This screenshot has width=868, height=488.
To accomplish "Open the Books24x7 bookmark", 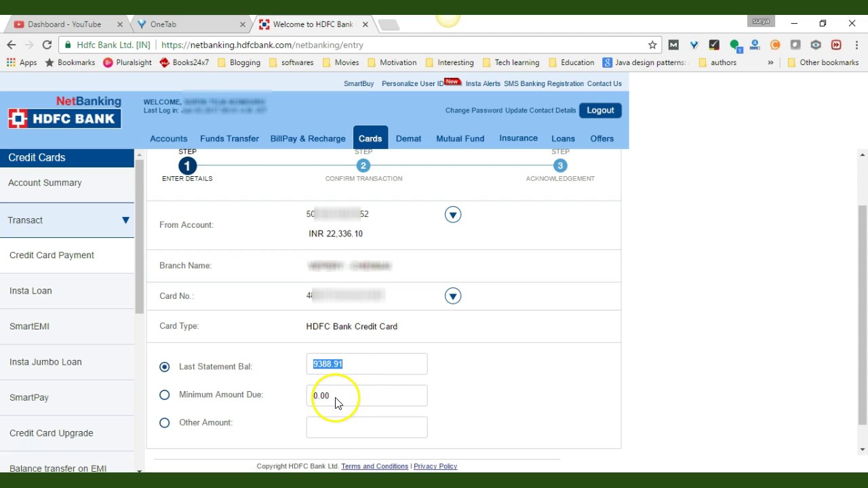I will click(x=184, y=62).
